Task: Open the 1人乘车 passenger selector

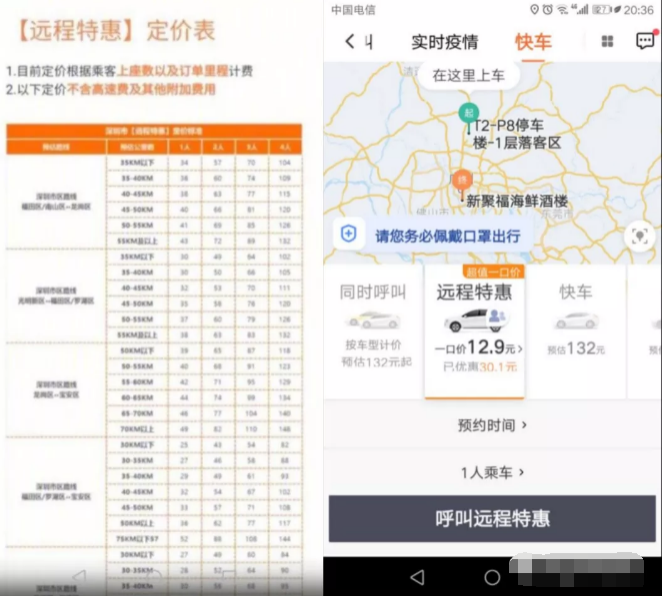Action: click(492, 472)
